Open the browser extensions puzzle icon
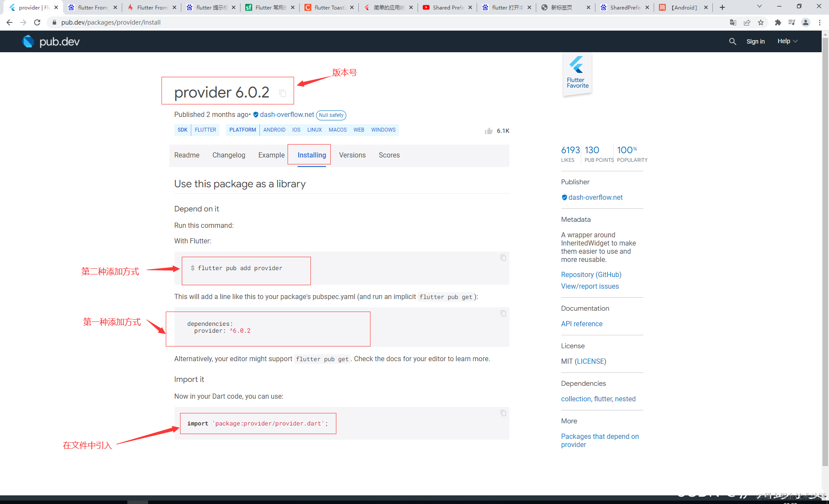This screenshot has width=829, height=504. coord(778,22)
